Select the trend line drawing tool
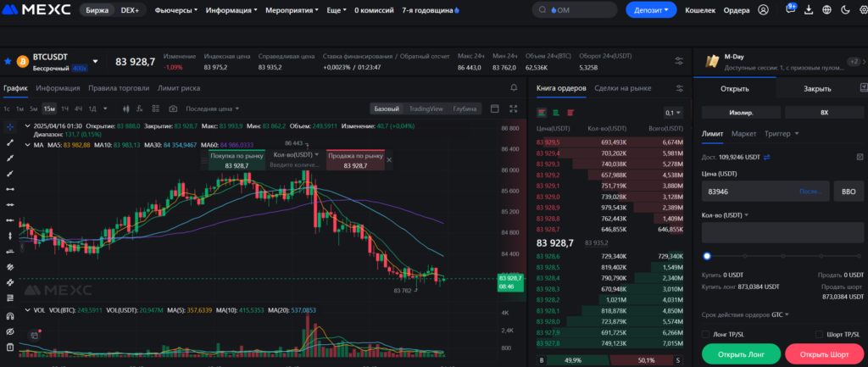 10,142
